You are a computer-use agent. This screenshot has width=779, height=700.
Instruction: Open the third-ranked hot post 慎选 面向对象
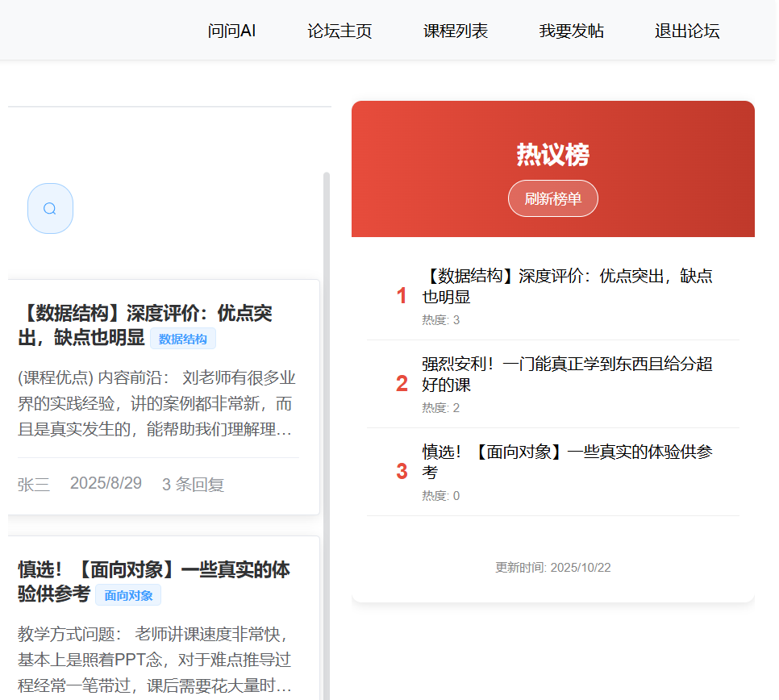[566, 462]
